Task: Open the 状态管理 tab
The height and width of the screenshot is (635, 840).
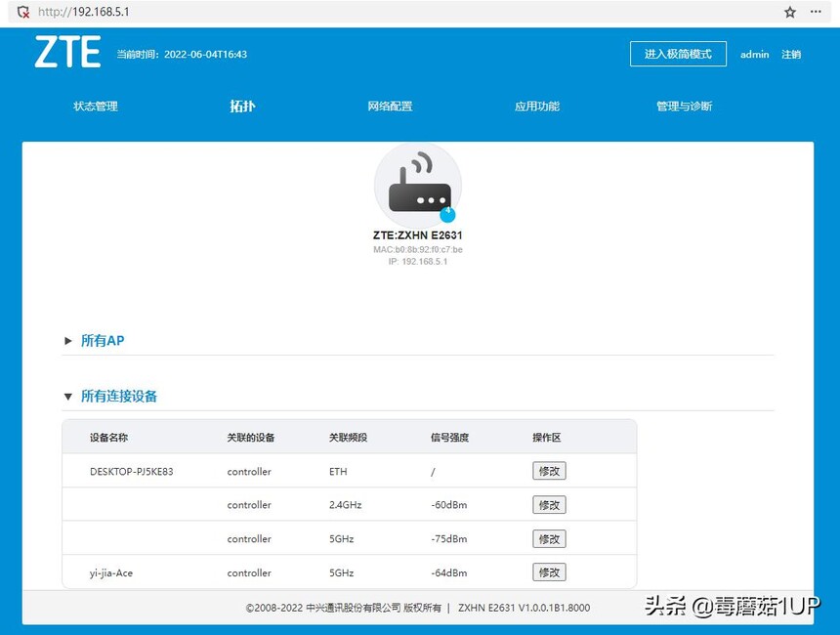Action: [96, 106]
